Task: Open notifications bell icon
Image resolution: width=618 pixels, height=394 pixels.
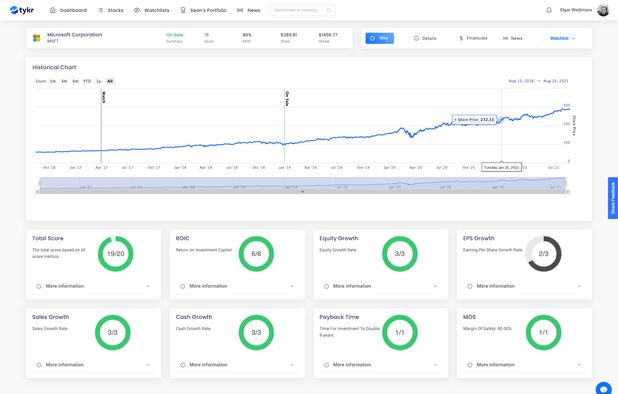Action: (x=549, y=10)
